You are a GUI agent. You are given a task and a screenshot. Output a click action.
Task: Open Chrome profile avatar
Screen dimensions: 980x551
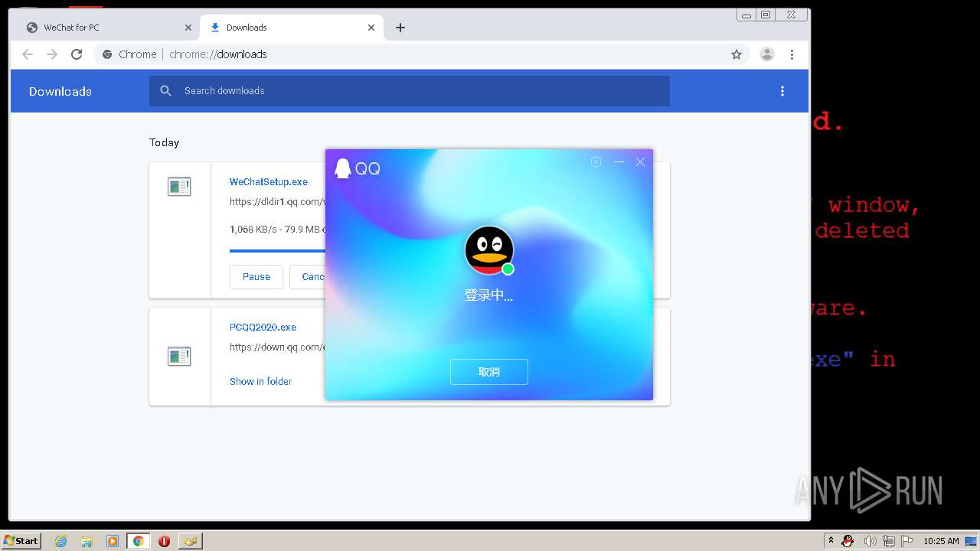pos(767,54)
